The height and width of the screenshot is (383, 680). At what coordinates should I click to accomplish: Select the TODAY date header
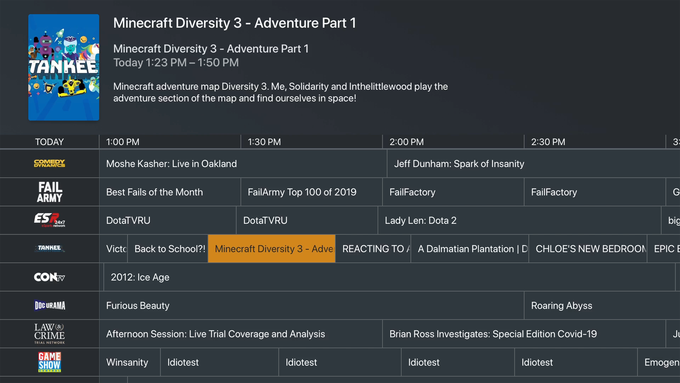49,142
